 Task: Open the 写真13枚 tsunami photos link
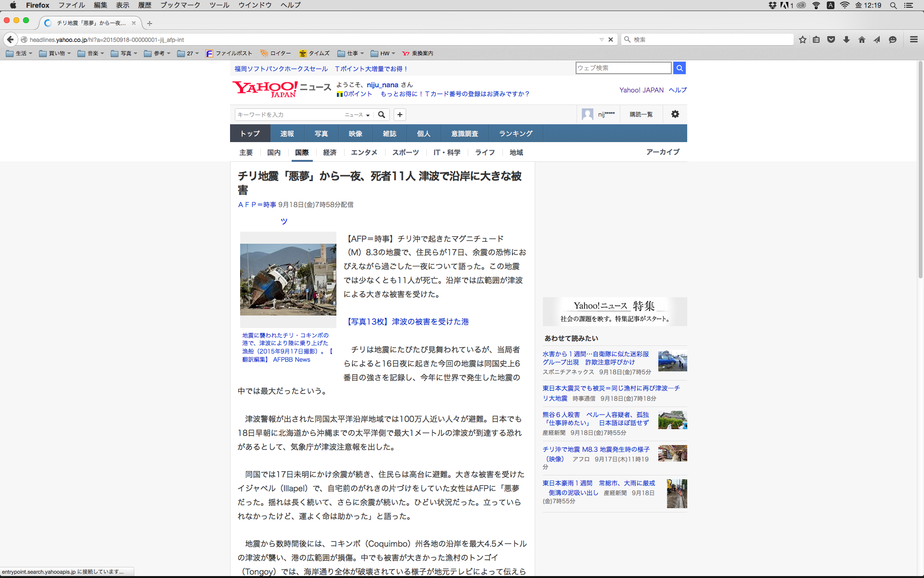[x=406, y=322]
